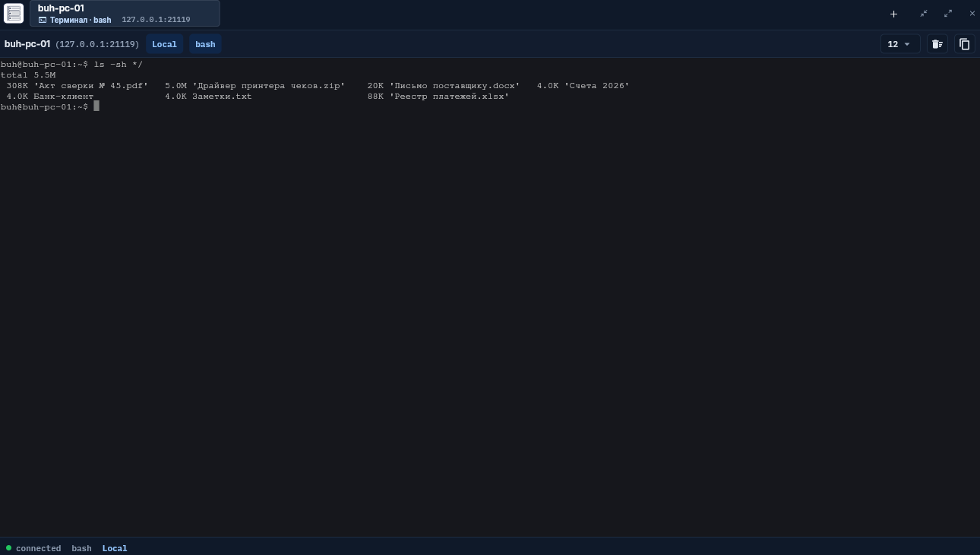Click the 'Реестр платежей.xlsx' filename in output
Image resolution: width=980 pixels, height=555 pixels.
point(449,97)
